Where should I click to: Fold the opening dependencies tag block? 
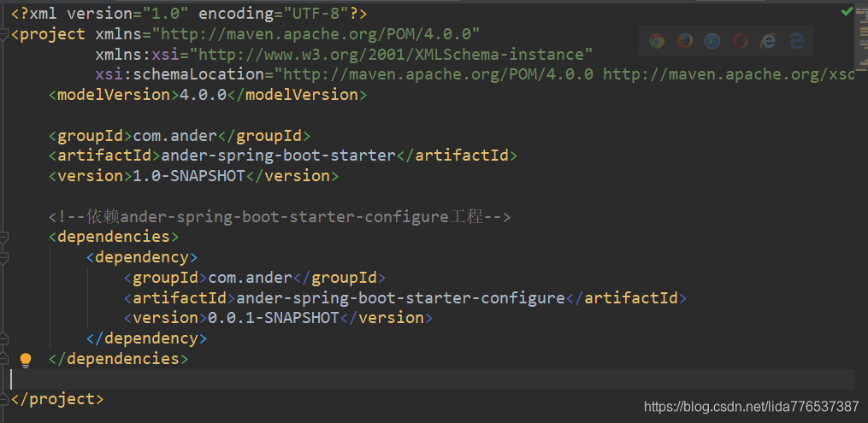pyautogui.click(x=5, y=237)
